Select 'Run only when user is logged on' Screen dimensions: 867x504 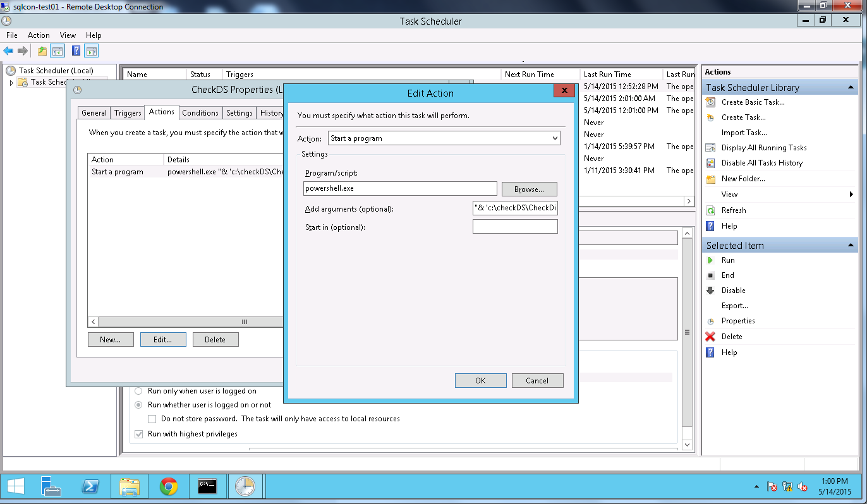(138, 391)
